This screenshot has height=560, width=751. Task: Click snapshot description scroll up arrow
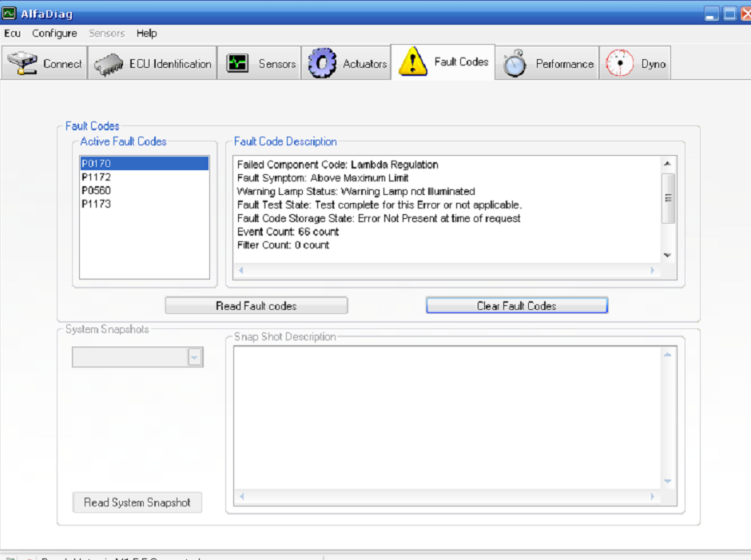(x=668, y=355)
